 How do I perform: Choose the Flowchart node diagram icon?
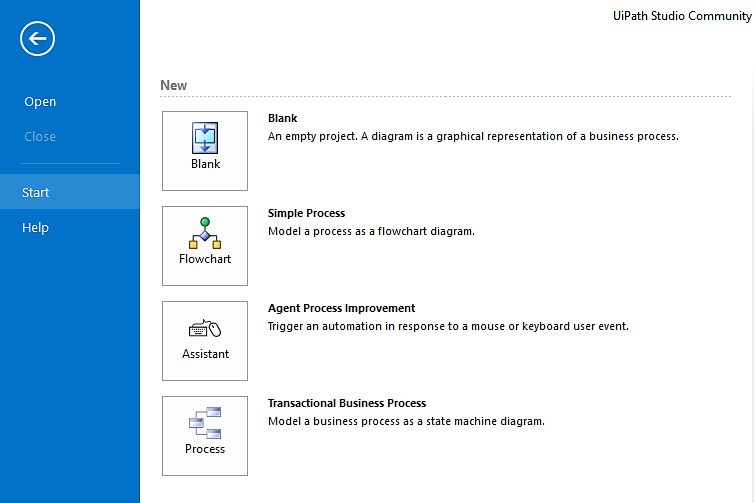tap(205, 233)
